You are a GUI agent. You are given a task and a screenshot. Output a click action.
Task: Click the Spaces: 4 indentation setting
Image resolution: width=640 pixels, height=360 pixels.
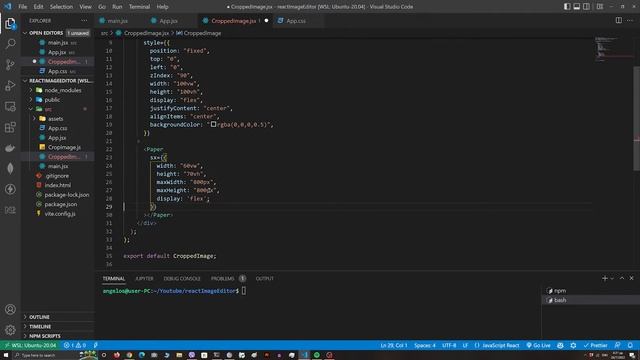tap(425, 345)
